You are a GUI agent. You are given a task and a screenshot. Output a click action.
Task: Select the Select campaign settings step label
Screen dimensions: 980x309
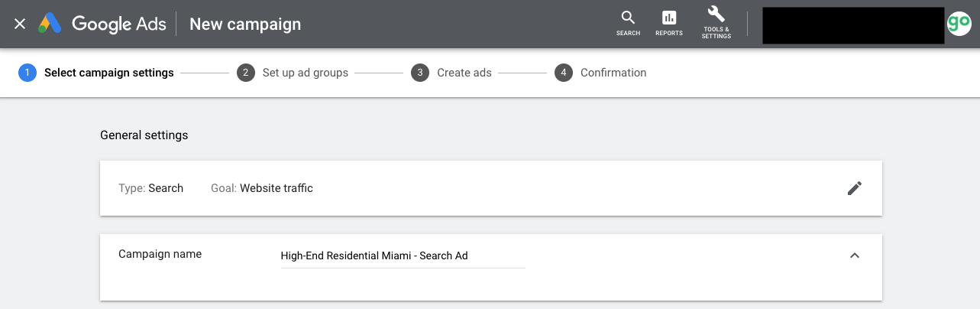(x=109, y=73)
